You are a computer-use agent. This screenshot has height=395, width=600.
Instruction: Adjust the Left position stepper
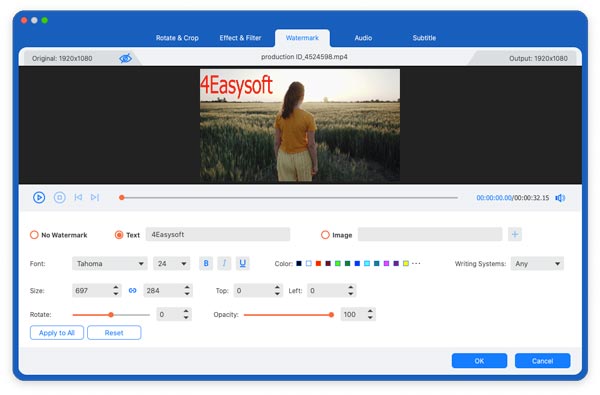[351, 291]
